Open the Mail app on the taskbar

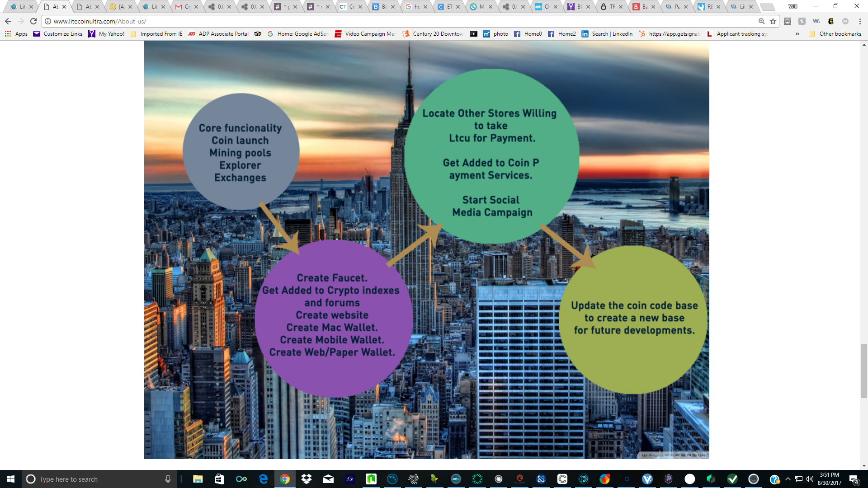[328, 479]
